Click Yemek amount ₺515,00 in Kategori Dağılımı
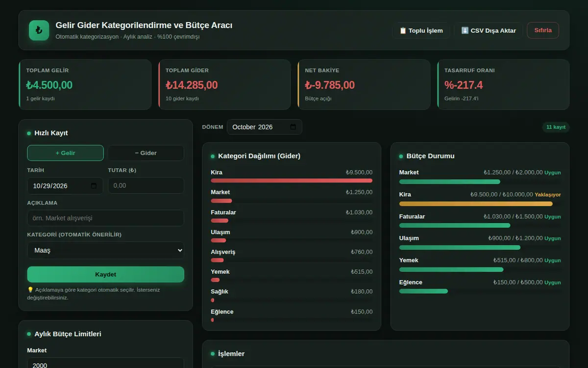588x368 pixels. click(362, 272)
